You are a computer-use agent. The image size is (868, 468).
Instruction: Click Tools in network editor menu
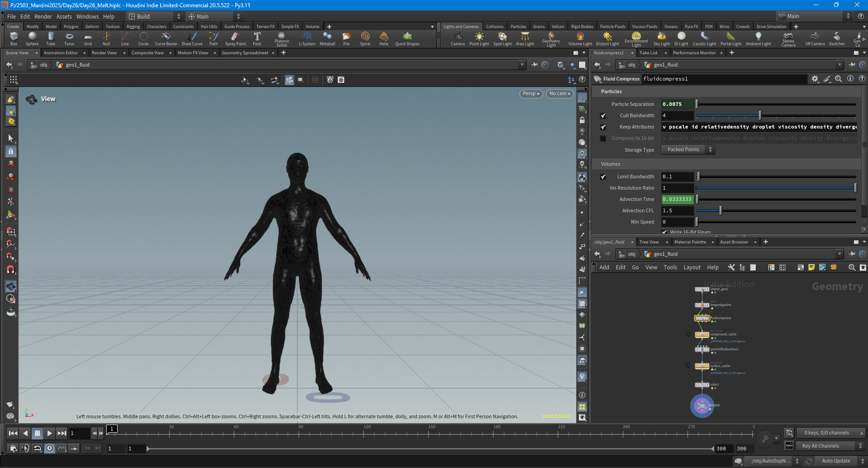[670, 267]
